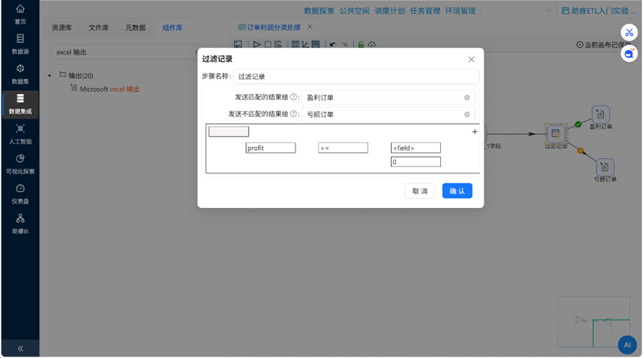Click the save canvas toolbar icon
Image resolution: width=644 pixels, height=358 pixels.
coord(238,44)
